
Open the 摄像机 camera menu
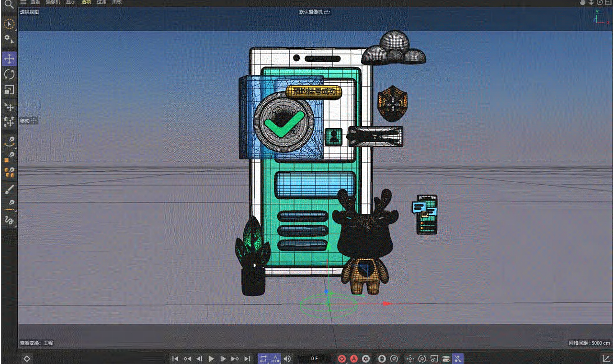(x=53, y=2)
